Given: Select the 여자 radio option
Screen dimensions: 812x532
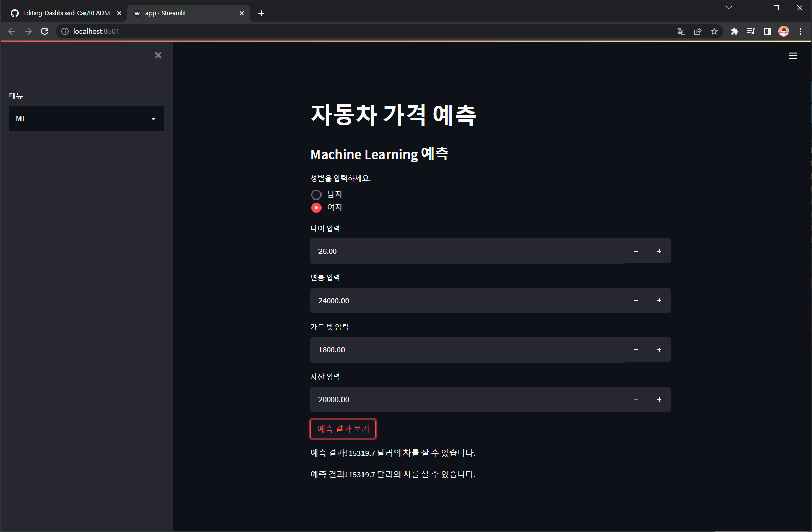Looking at the screenshot, I should [316, 208].
